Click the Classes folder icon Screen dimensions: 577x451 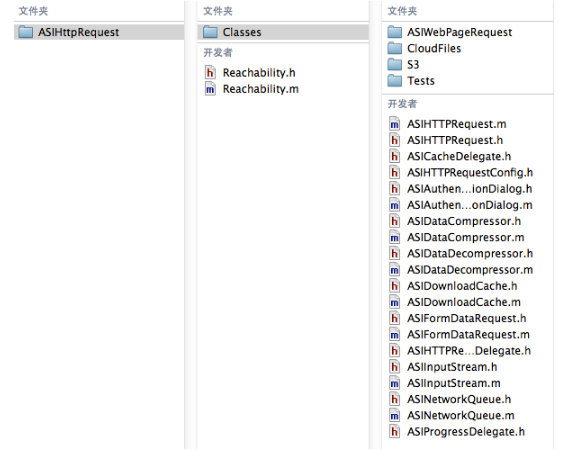coord(210,32)
